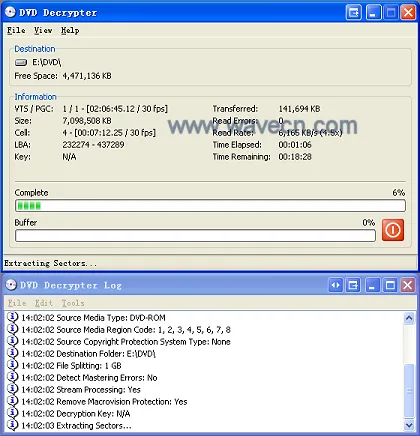Stop the extraction with the red abort button
420x436 pixels.
point(393,230)
